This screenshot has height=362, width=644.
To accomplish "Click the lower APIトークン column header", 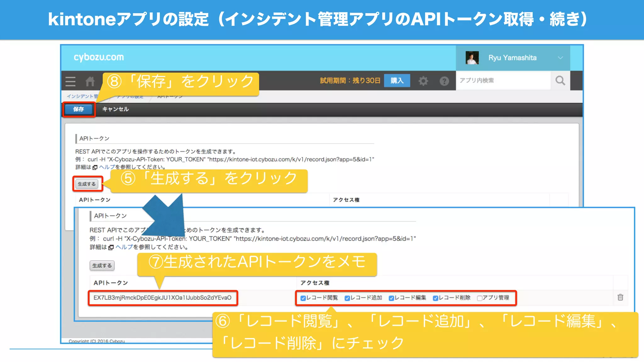I will pos(111,283).
